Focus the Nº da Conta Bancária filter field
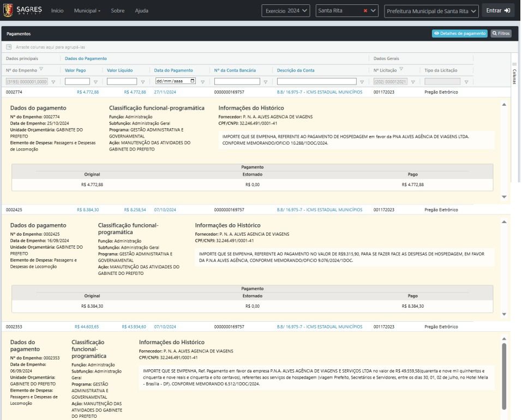 point(237,81)
